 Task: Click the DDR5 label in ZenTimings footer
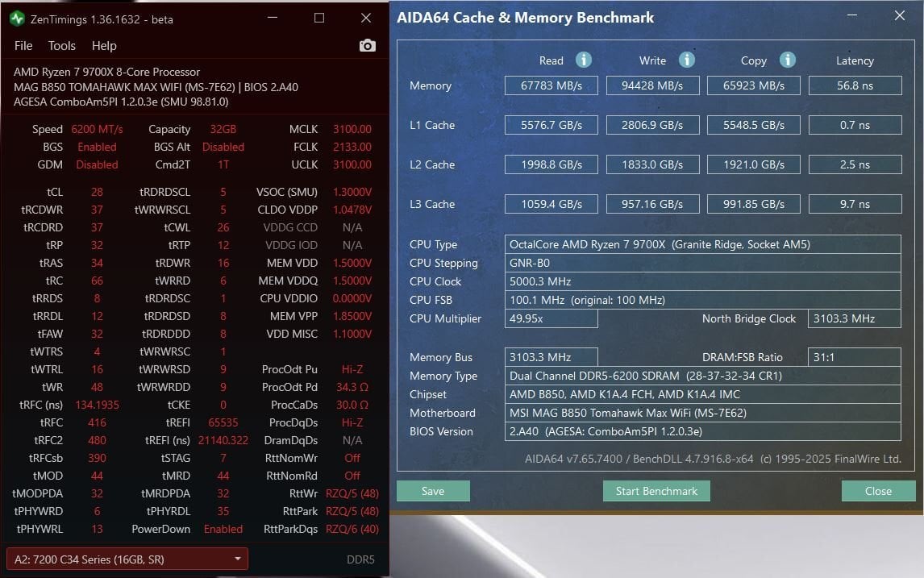[x=360, y=559]
